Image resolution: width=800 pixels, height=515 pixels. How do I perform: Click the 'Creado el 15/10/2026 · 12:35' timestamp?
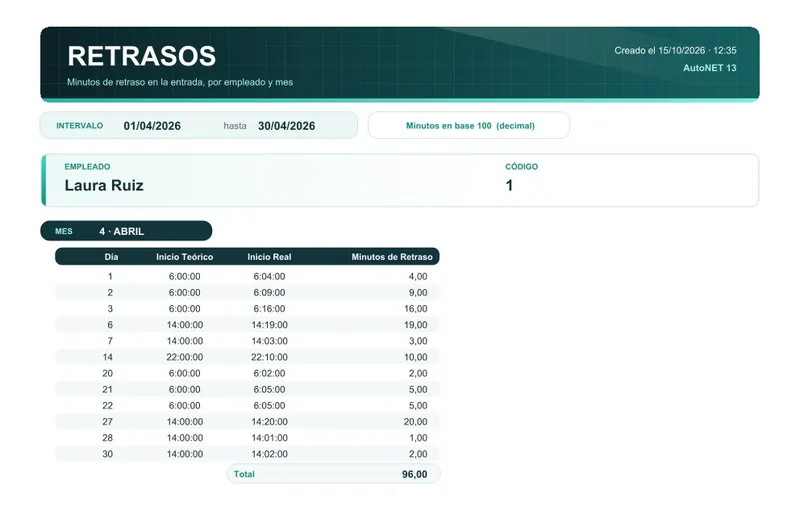tap(675, 51)
